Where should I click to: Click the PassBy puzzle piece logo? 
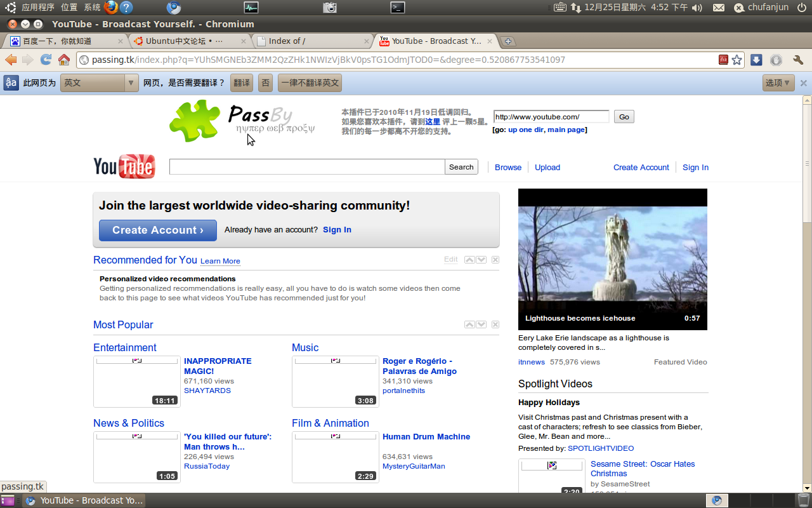click(x=195, y=120)
